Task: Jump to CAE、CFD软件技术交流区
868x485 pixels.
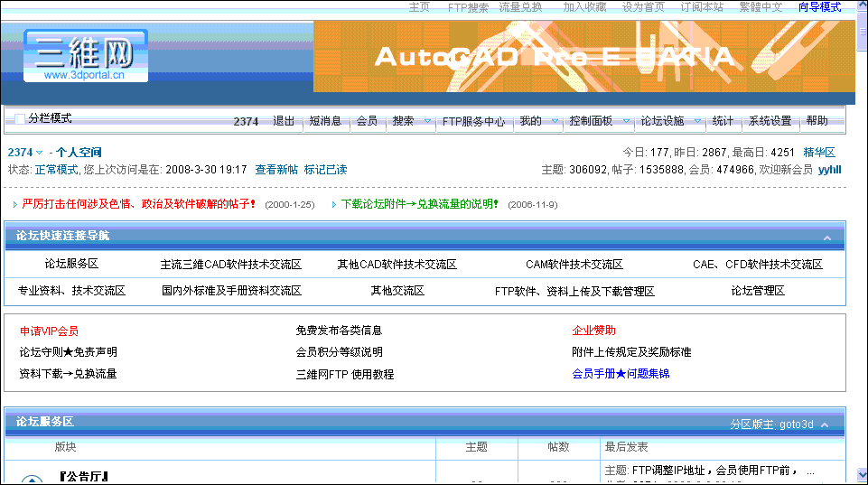Action: point(758,265)
